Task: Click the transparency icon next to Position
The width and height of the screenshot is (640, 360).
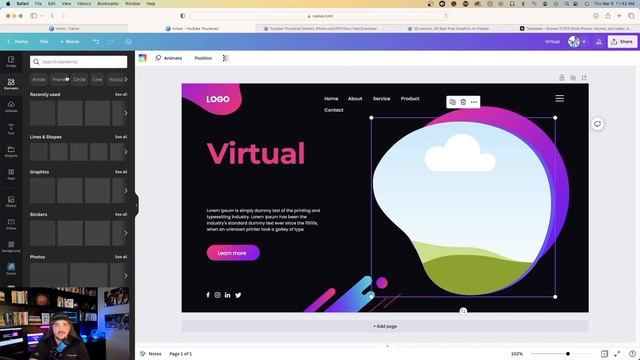Action: pos(226,58)
